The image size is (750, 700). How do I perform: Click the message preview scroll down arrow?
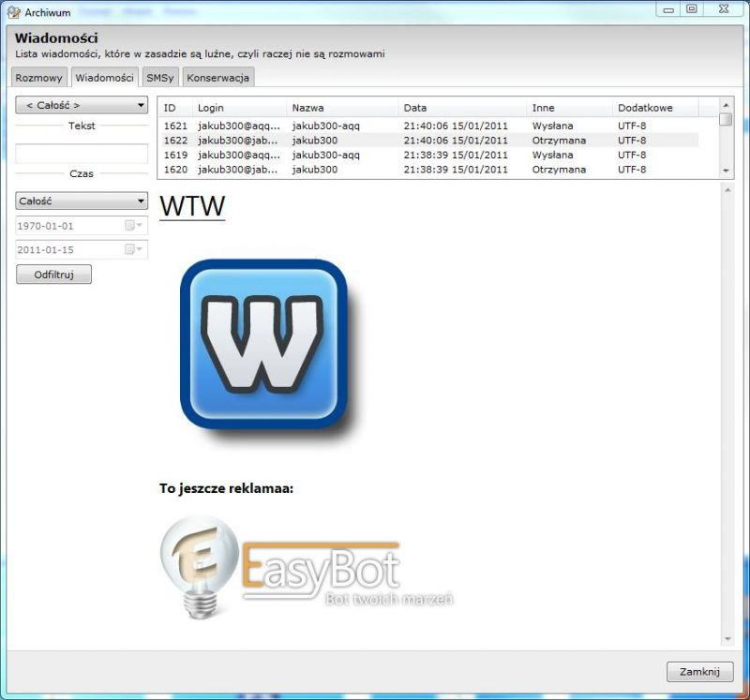[x=727, y=639]
